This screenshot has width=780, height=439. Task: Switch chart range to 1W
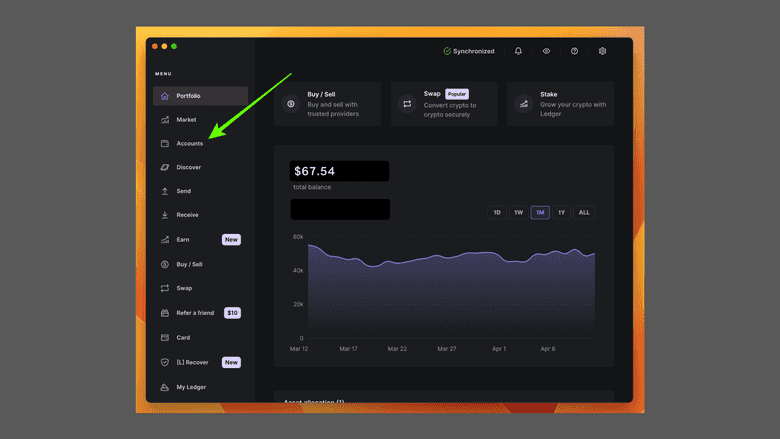(x=518, y=212)
